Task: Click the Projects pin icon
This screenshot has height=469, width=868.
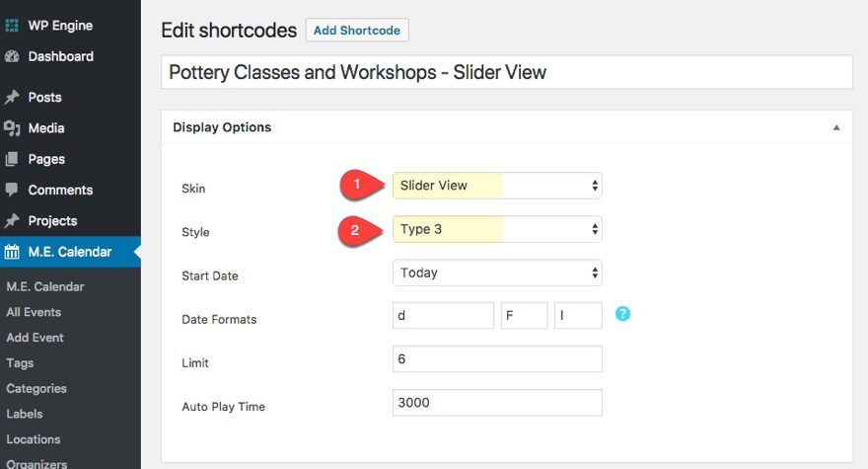Action: [x=12, y=221]
